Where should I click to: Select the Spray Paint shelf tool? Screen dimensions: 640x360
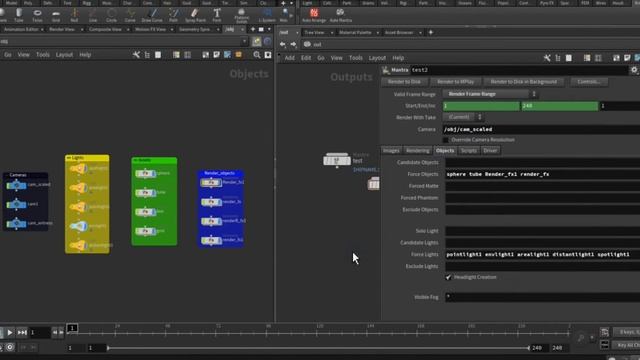tap(195, 16)
